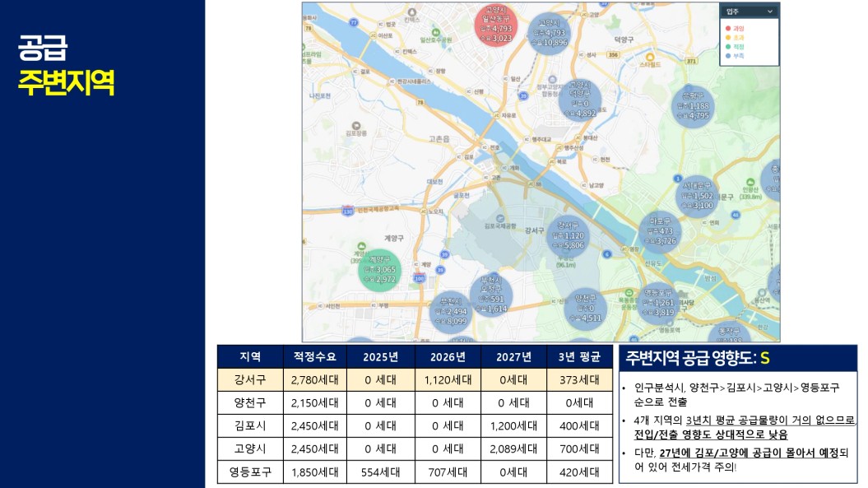
Task: Click the 계양산 mountain marker
Action: coord(361,246)
